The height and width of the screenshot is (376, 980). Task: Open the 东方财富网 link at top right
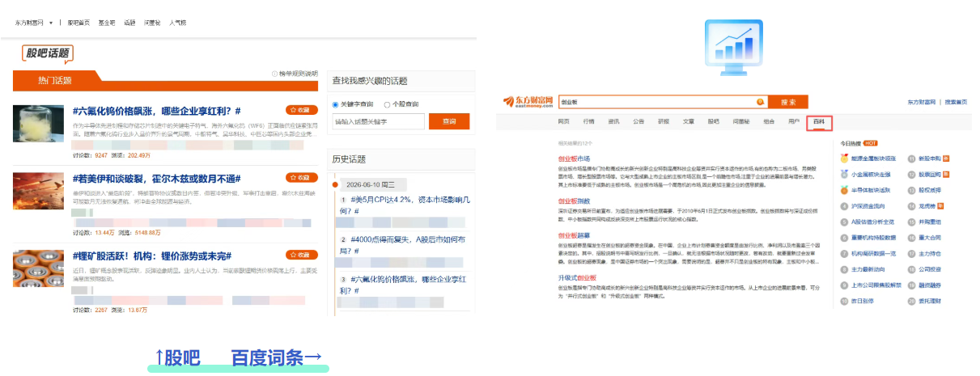[920, 102]
